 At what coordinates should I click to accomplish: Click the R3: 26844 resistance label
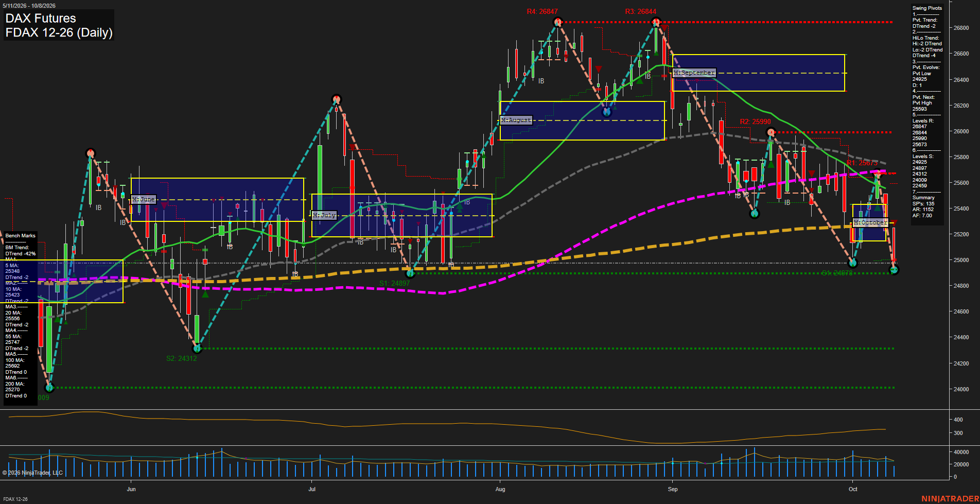pyautogui.click(x=640, y=11)
